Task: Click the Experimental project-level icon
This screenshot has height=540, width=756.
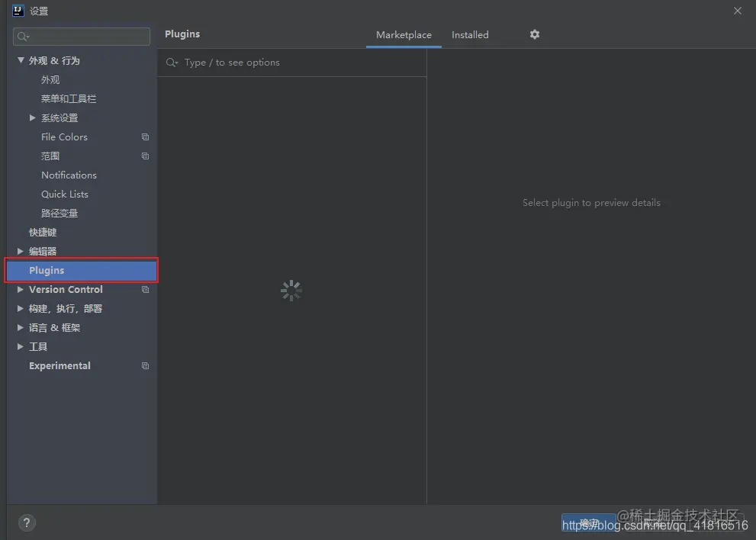Action: click(x=145, y=366)
